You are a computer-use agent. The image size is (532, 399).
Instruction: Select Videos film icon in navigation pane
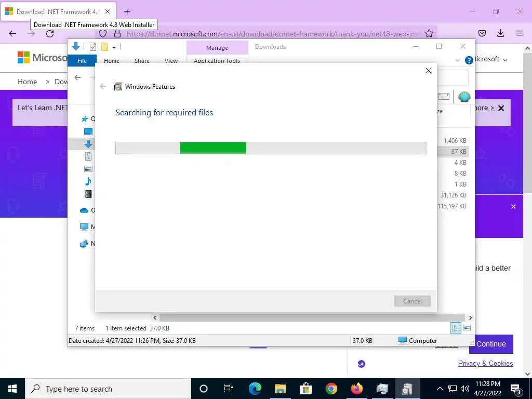coord(88,194)
